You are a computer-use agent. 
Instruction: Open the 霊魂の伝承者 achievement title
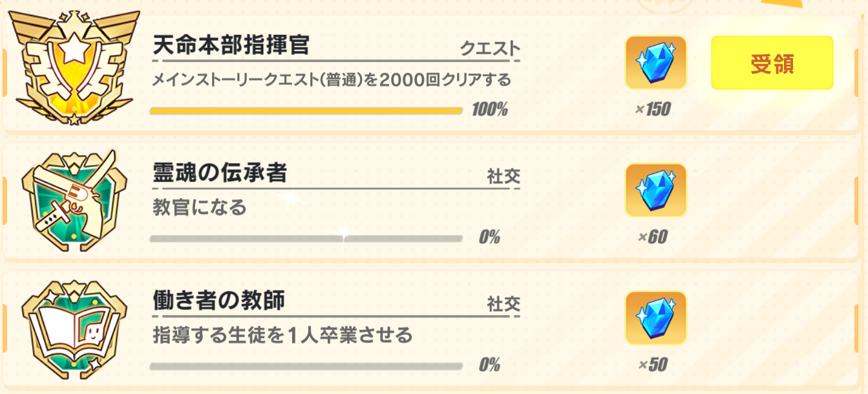point(220,173)
